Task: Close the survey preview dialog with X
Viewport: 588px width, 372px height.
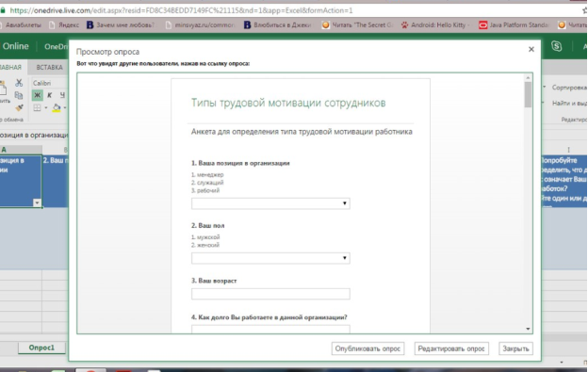Action: (x=531, y=50)
